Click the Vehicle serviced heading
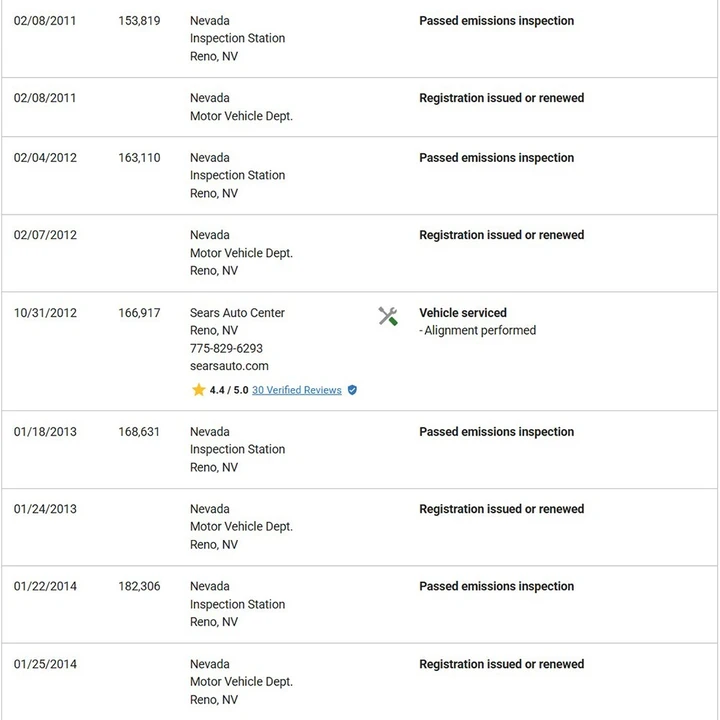The image size is (720, 720). (463, 313)
